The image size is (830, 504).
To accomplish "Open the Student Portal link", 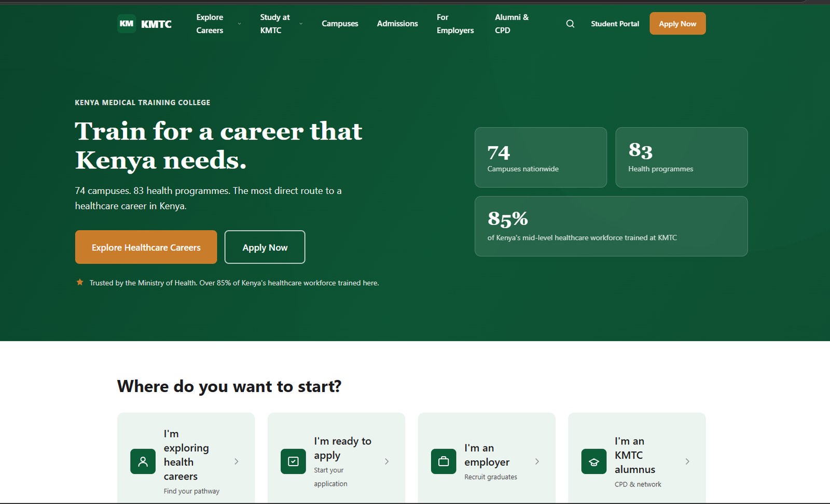I will 615,24.
